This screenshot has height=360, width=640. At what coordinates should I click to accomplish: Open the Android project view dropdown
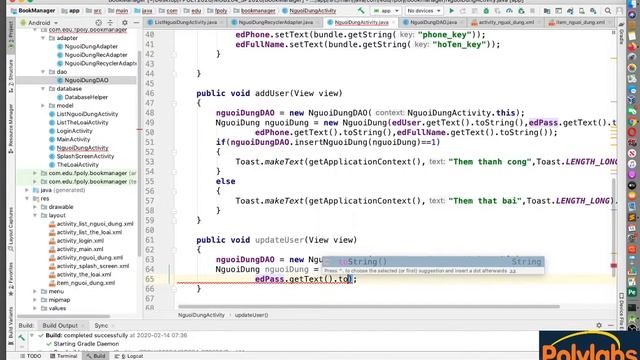40,23
